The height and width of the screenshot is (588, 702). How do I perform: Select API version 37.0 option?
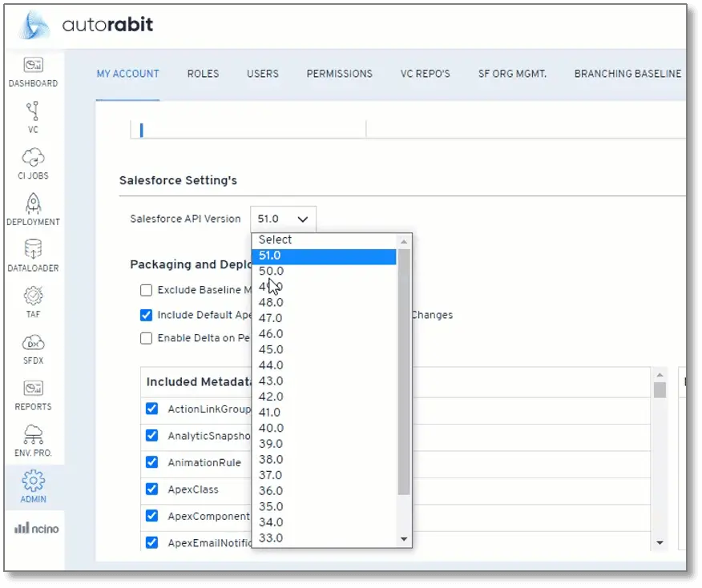pos(324,475)
